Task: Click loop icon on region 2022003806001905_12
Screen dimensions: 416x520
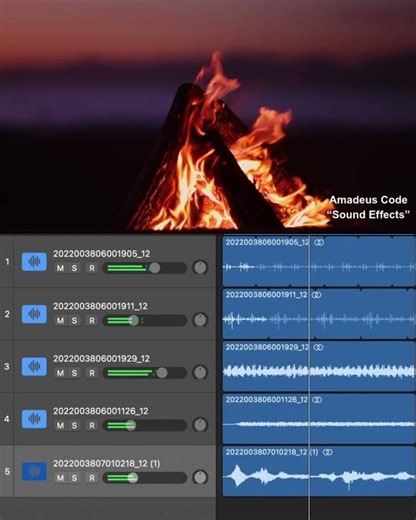Action: [319, 242]
